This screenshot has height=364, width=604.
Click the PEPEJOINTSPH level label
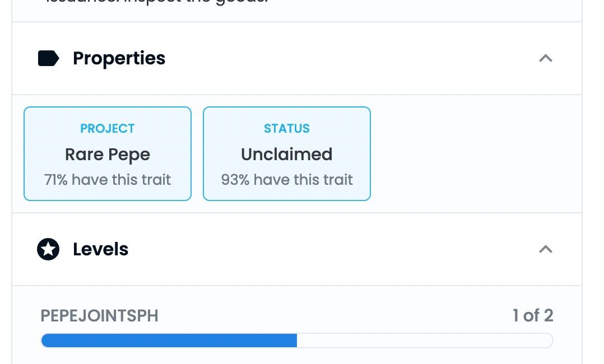(x=99, y=316)
